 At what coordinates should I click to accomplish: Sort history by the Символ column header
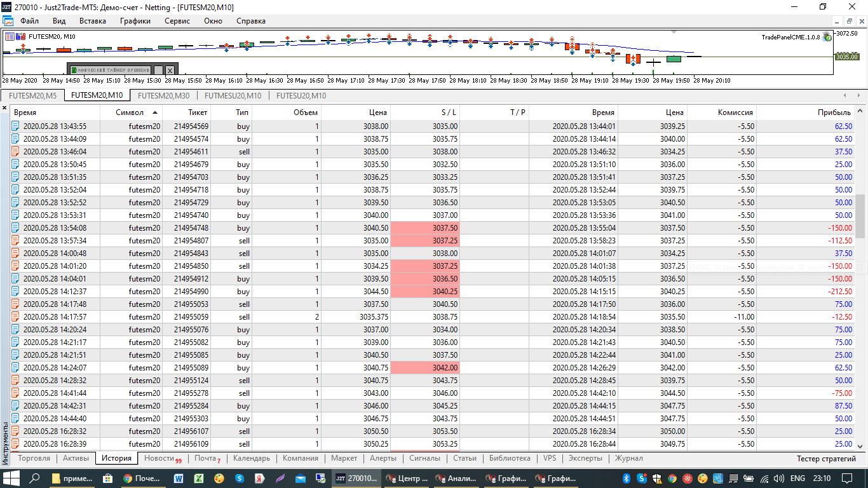click(x=131, y=112)
